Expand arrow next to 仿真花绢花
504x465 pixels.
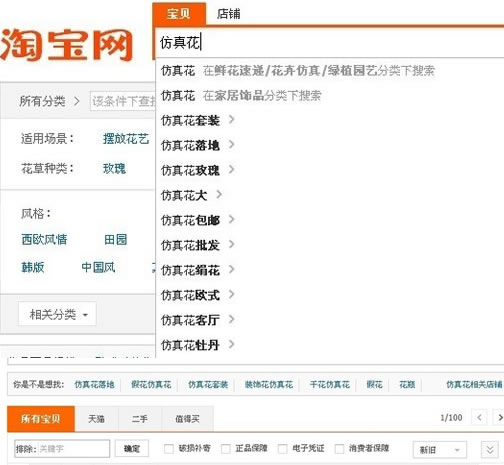tap(231, 269)
